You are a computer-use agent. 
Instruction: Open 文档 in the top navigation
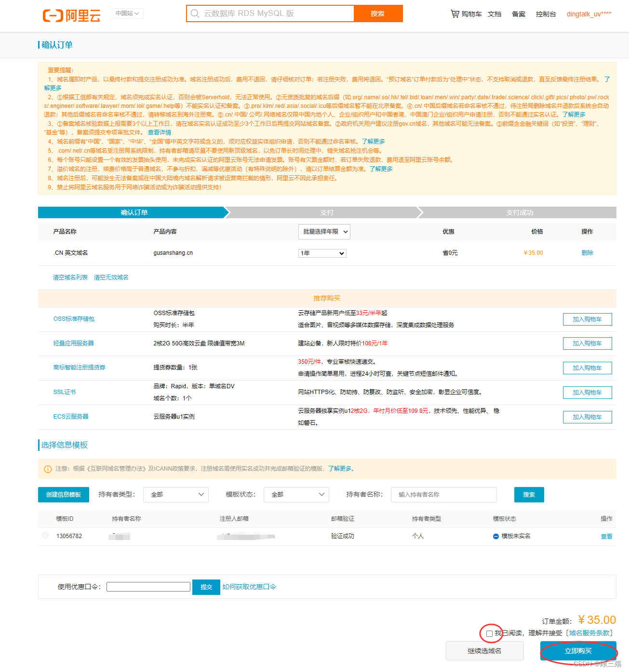[495, 14]
